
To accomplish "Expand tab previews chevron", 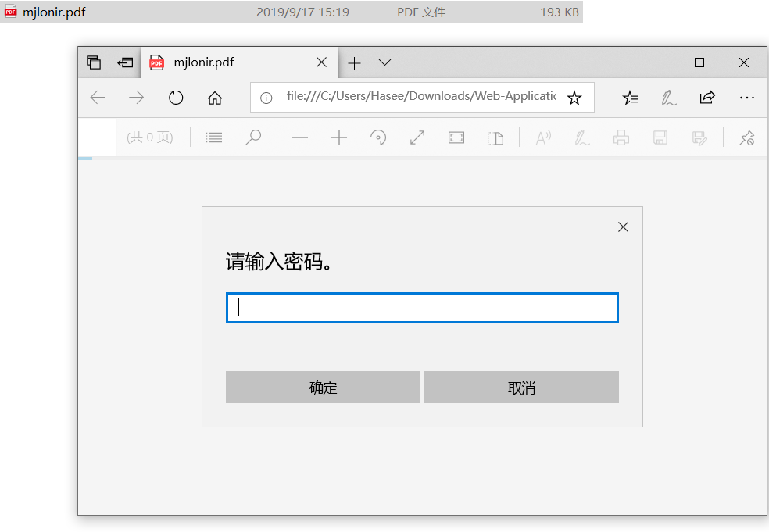I will [x=385, y=62].
